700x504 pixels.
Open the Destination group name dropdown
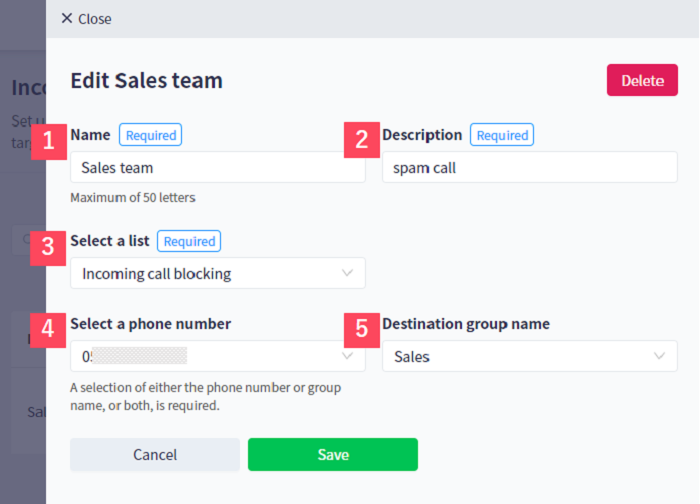[x=530, y=356]
